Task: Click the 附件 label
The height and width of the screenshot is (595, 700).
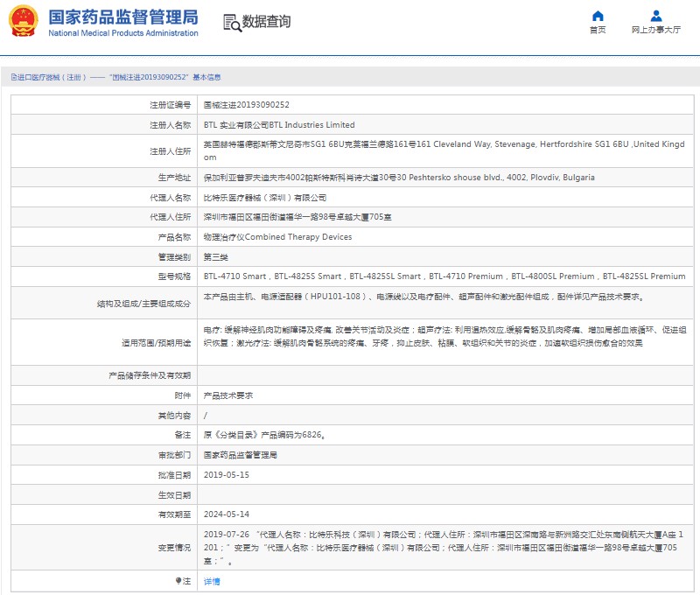Action: point(182,395)
